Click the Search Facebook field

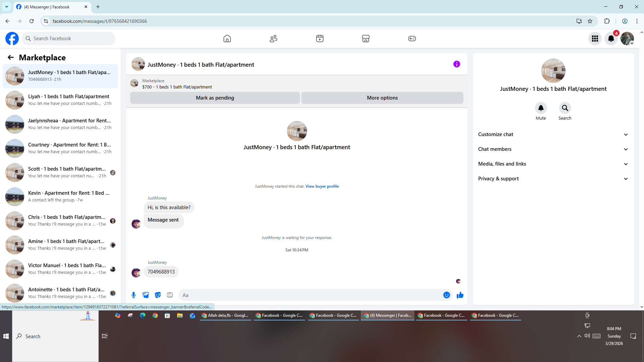(x=68, y=39)
